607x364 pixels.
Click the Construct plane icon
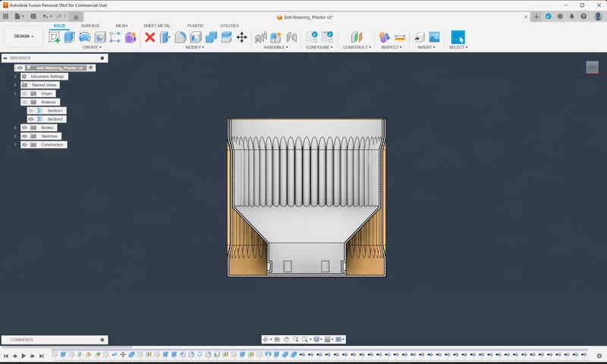[357, 37]
